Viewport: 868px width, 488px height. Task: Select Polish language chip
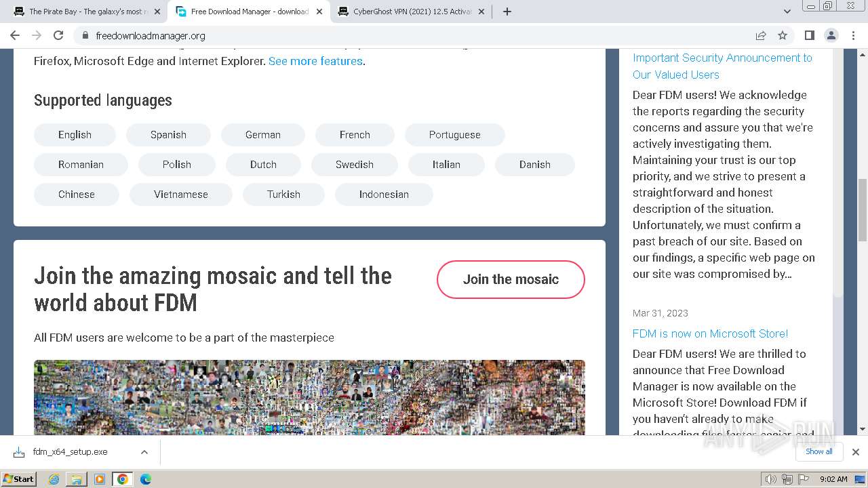tap(177, 165)
